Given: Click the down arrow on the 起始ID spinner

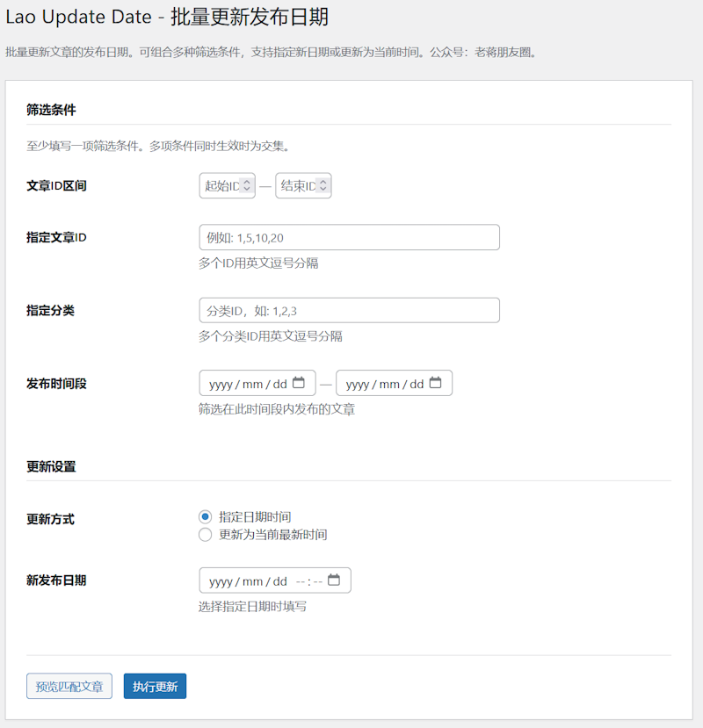Looking at the screenshot, I should (x=247, y=189).
